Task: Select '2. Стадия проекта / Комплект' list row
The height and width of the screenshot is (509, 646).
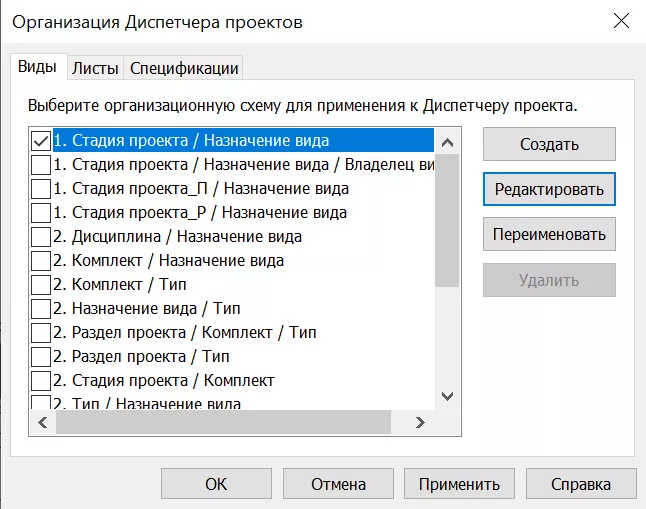Action: pyautogui.click(x=164, y=381)
